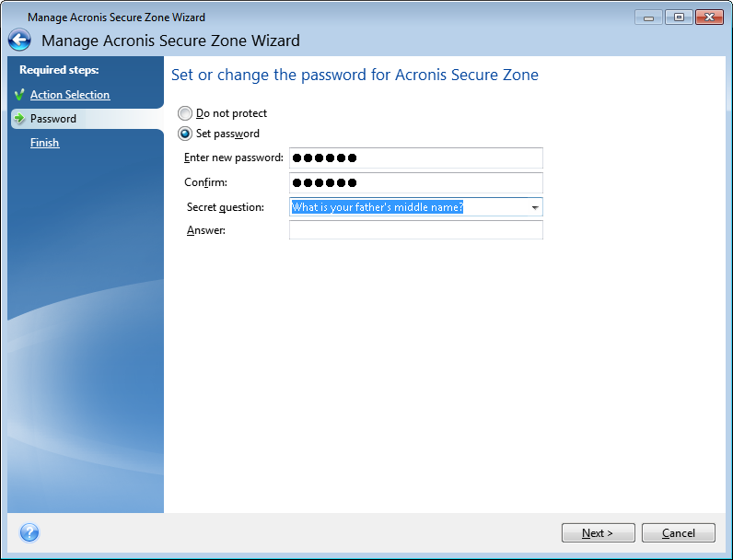Minimize the wizard window

click(x=647, y=17)
